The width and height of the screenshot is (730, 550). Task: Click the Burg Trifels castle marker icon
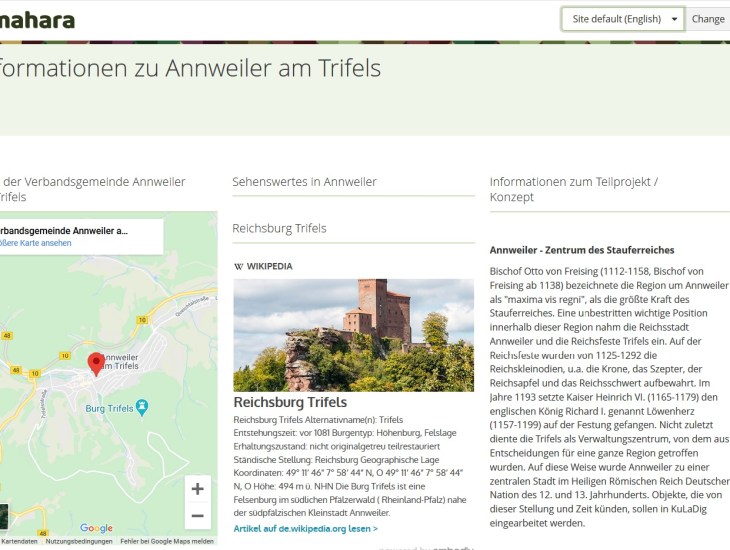[x=142, y=406]
